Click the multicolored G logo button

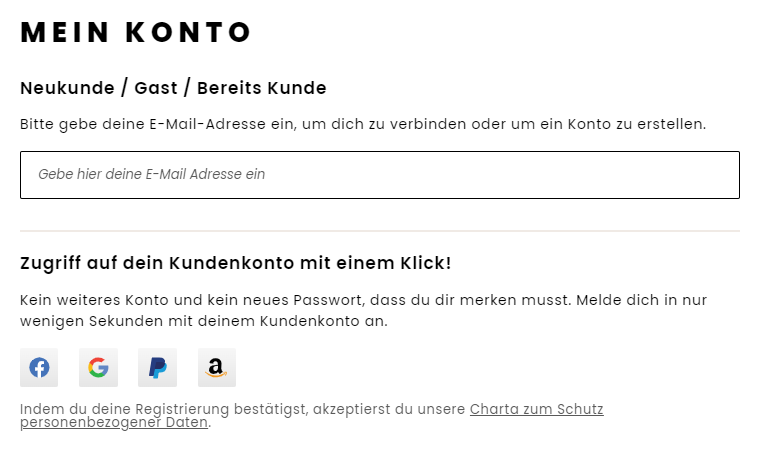98,367
